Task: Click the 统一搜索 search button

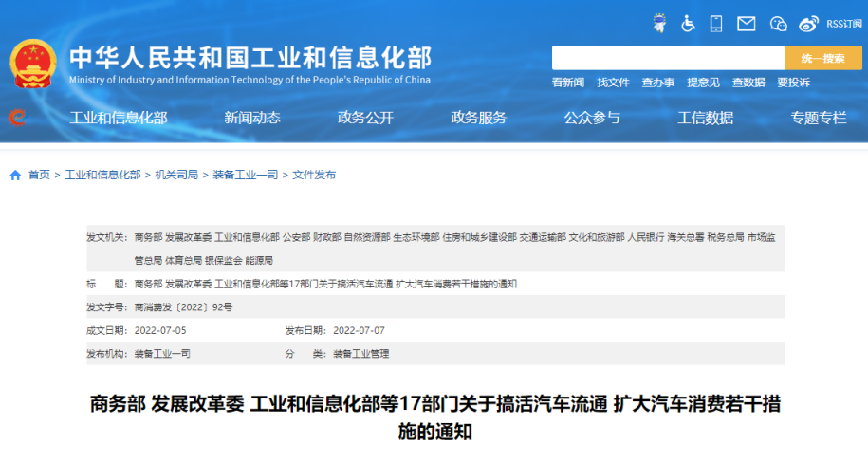Action: coord(823,58)
